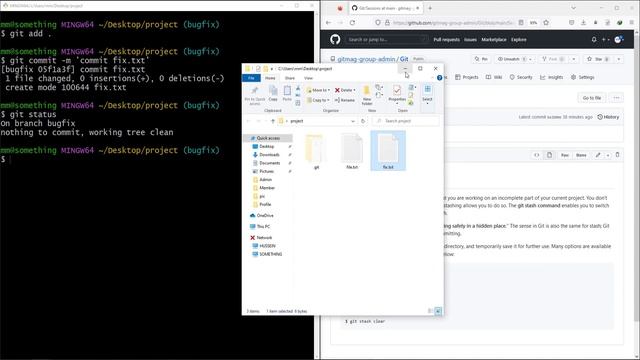The height and width of the screenshot is (360, 640).
Task: Toggle Firefox reader view icon
Action: 521,23
